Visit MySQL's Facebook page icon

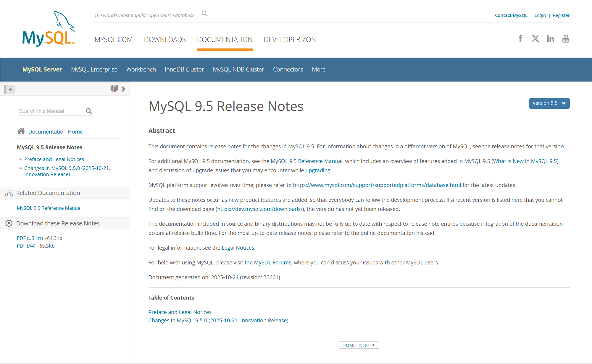click(520, 38)
